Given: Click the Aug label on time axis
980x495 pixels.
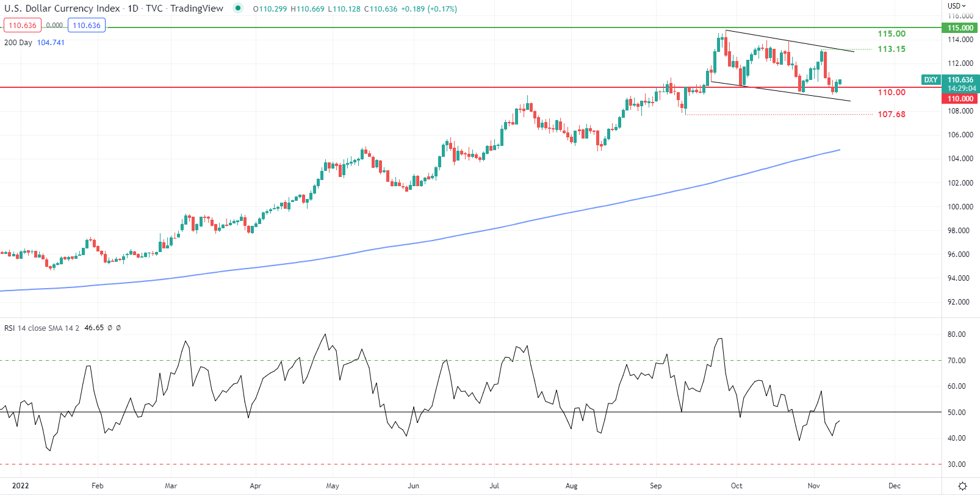Looking at the screenshot, I should 571,486.
